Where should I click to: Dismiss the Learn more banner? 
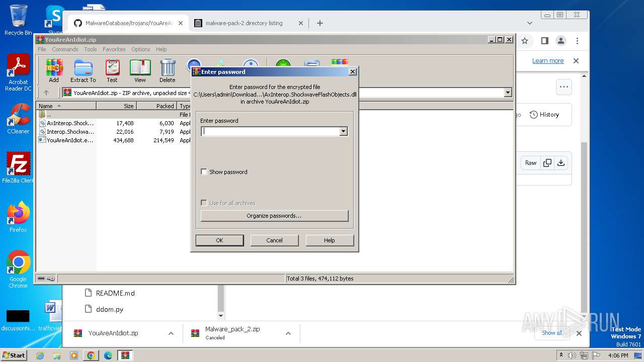[576, 61]
